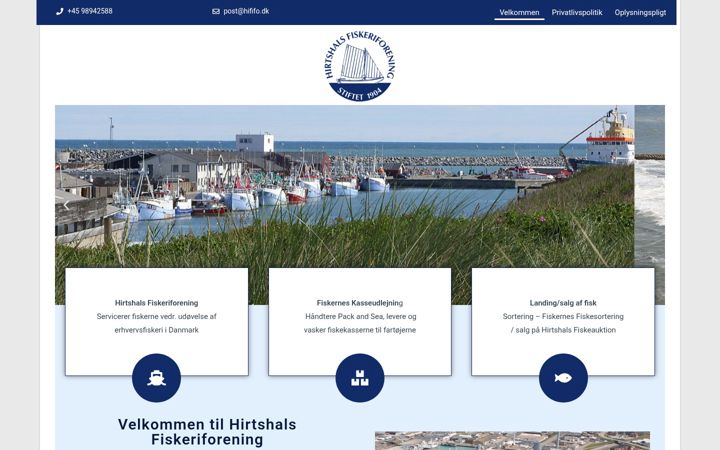Open the Oplysningspligt page

coord(640,12)
